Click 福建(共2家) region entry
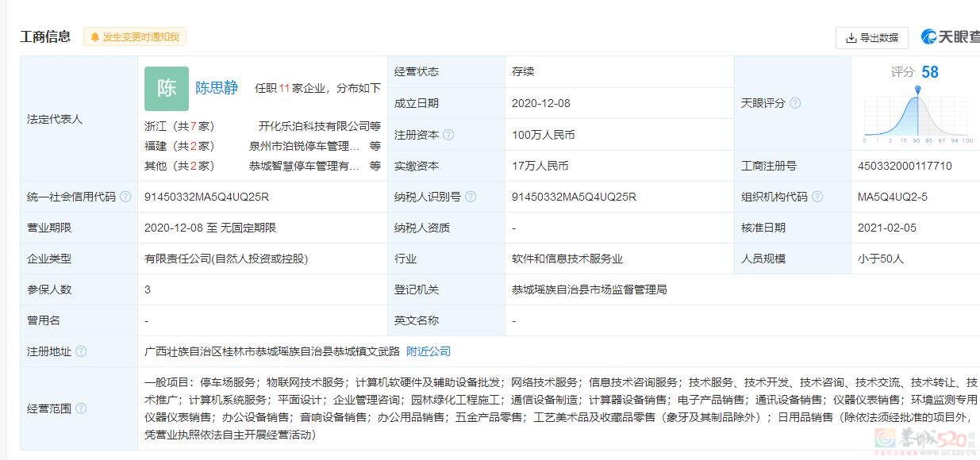980x460 pixels. click(179, 146)
